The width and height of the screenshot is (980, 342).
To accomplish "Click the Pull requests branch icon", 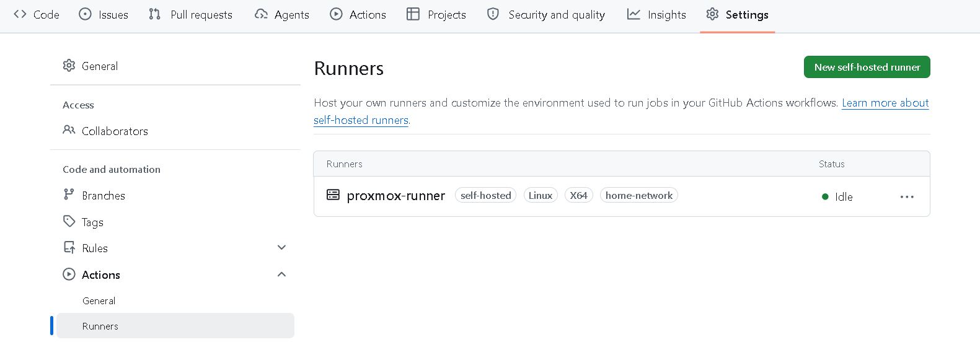I will pos(155,14).
